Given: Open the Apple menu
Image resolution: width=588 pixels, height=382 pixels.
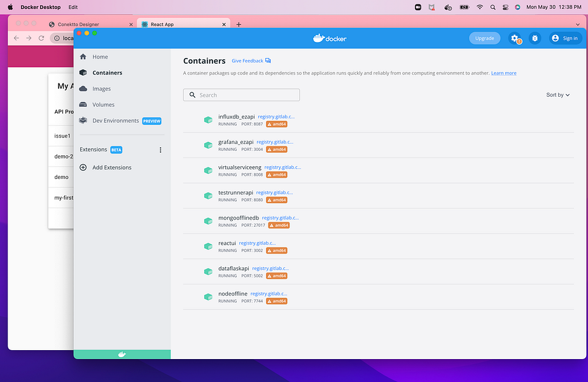Looking at the screenshot, I should pyautogui.click(x=10, y=7).
